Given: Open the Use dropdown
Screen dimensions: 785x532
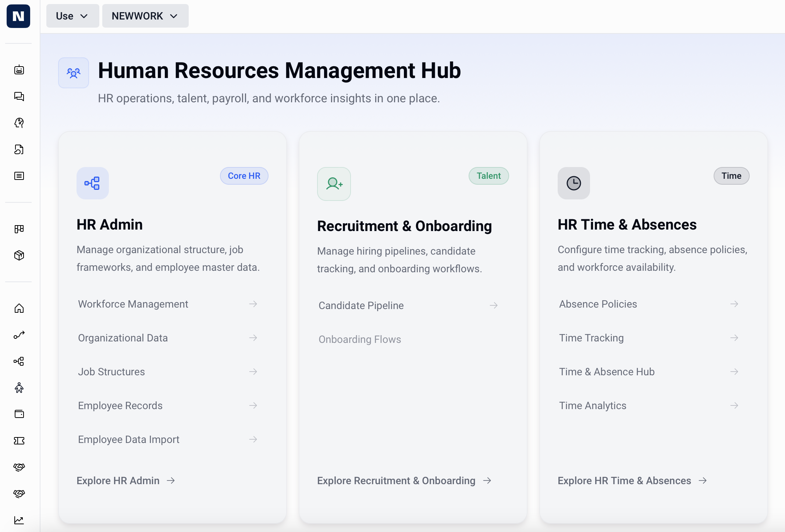Looking at the screenshot, I should (72, 16).
